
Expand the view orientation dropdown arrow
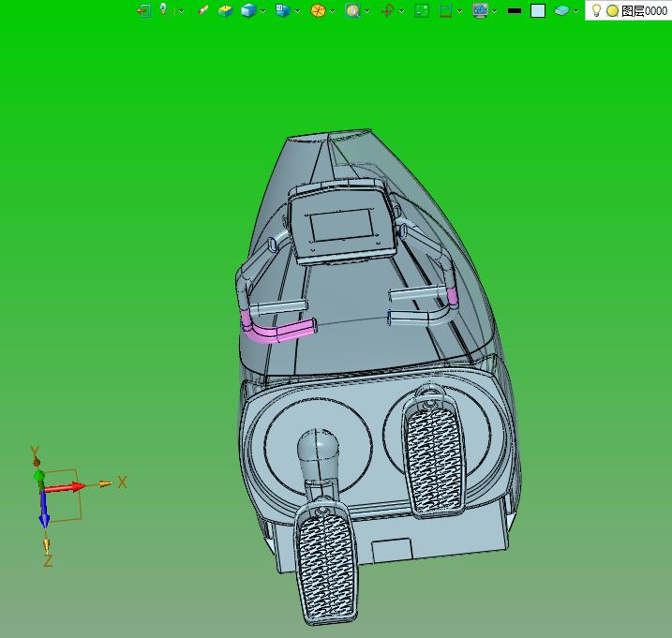[297, 11]
